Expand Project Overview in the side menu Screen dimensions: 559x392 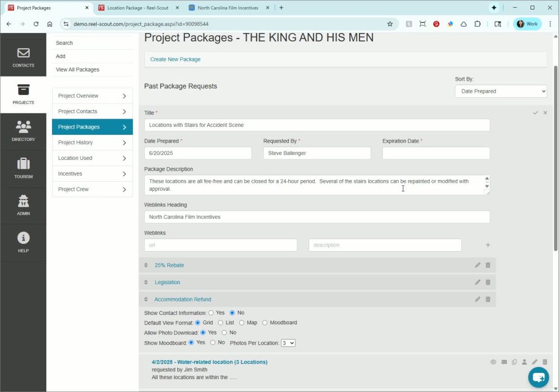pos(92,96)
